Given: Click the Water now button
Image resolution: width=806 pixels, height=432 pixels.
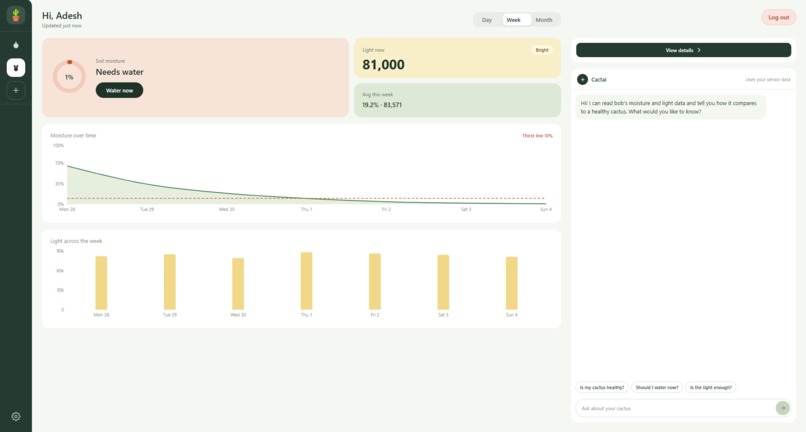Looking at the screenshot, I should 119,91.
